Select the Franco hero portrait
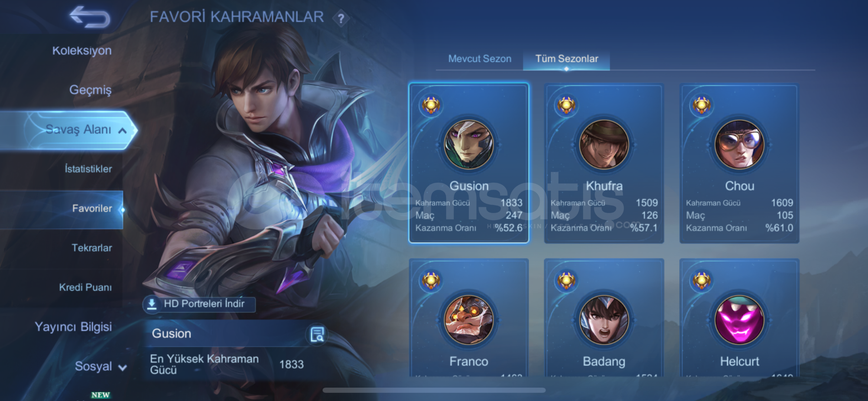Screen dimensions: 868x401 click(x=469, y=320)
